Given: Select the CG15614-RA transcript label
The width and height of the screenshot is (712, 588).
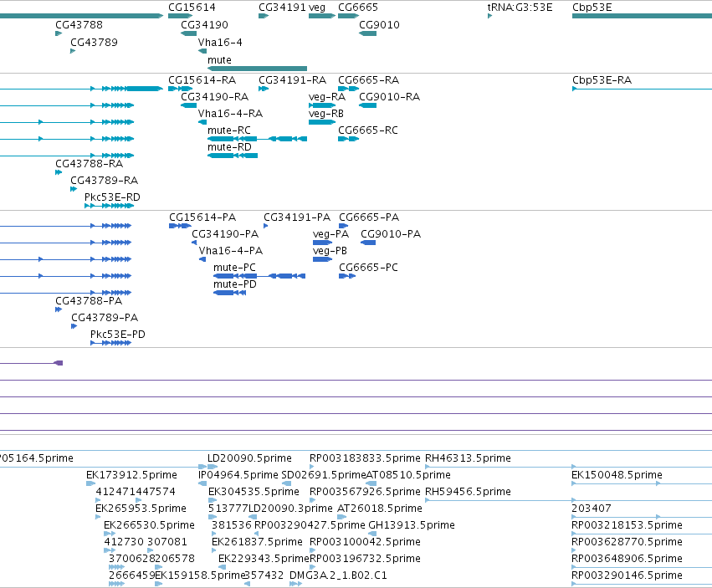Looking at the screenshot, I should [x=202, y=80].
